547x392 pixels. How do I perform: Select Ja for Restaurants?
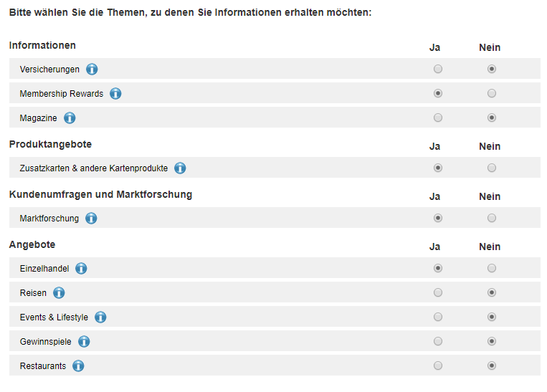click(x=438, y=365)
